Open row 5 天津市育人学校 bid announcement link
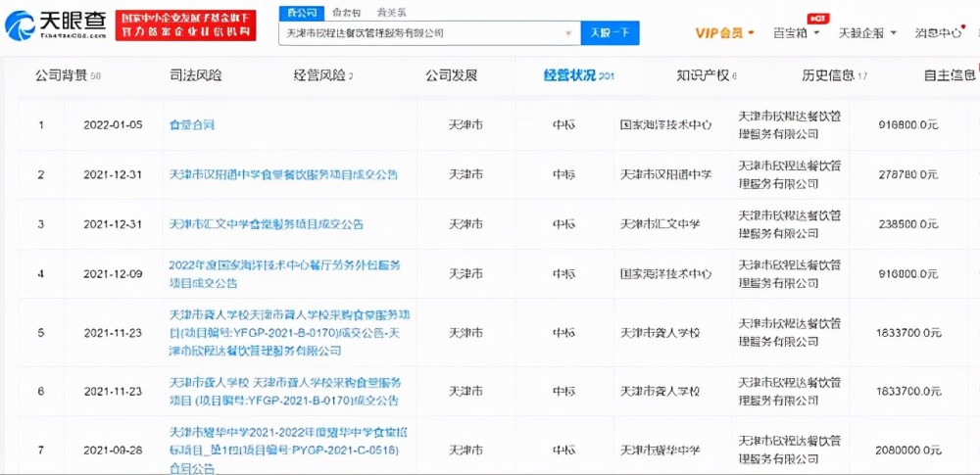This screenshot has width=980, height=475. point(289,333)
